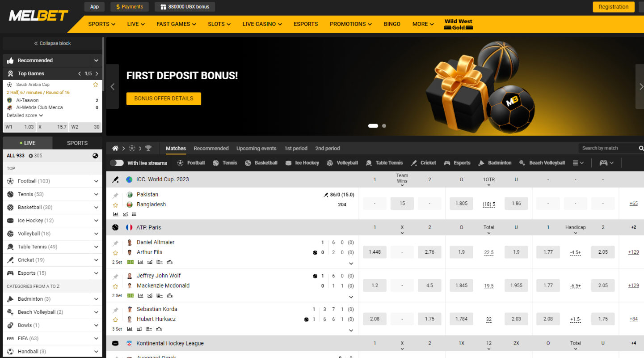644x358 pixels.
Task: Click the MELBET logo
Action: [x=38, y=16]
